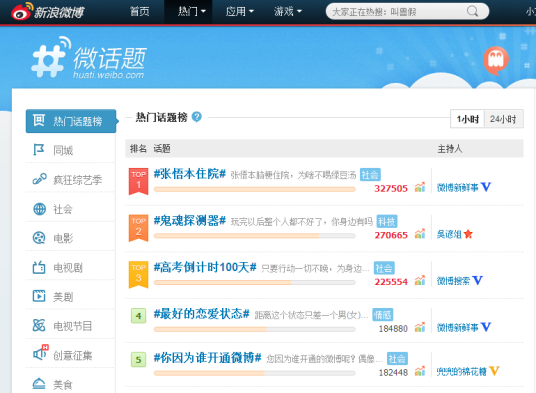Click the 社会 globe icon in the sidebar
The width and height of the screenshot is (536, 393).
pos(39,209)
